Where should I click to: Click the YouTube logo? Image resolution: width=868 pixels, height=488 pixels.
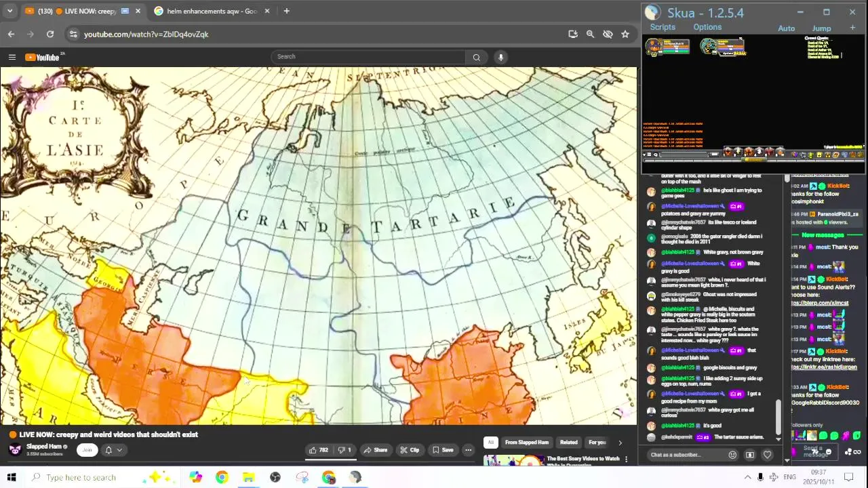[43, 57]
